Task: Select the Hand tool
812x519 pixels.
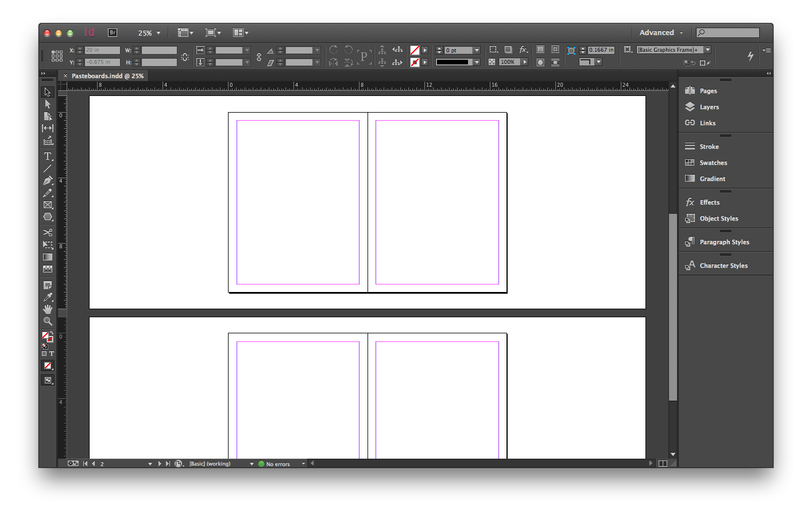Action: [x=48, y=309]
